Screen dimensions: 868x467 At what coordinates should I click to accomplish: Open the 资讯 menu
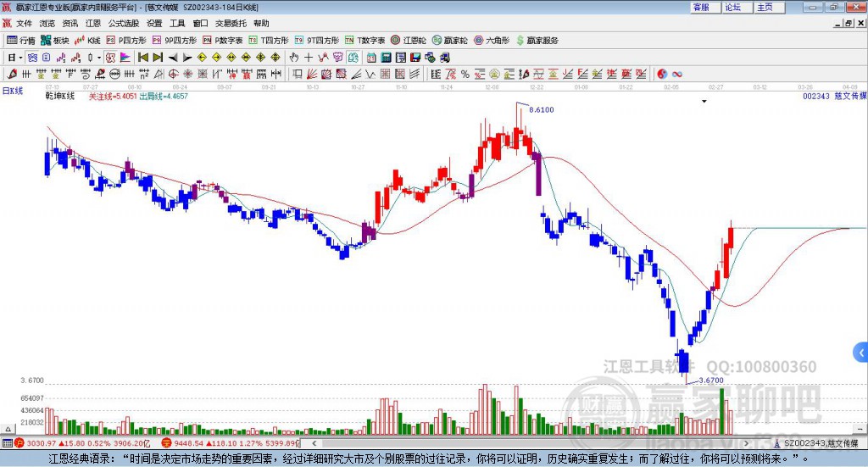point(70,23)
